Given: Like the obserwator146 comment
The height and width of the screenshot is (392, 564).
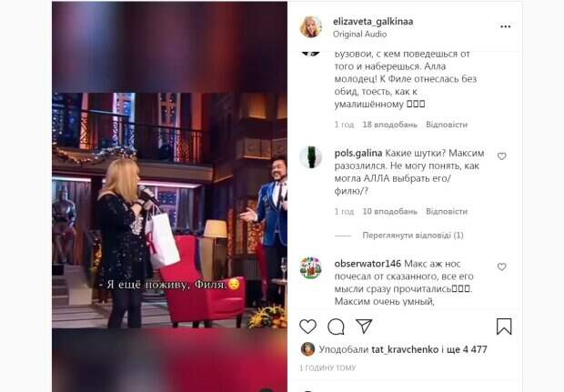Looking at the screenshot, I should point(502,266).
